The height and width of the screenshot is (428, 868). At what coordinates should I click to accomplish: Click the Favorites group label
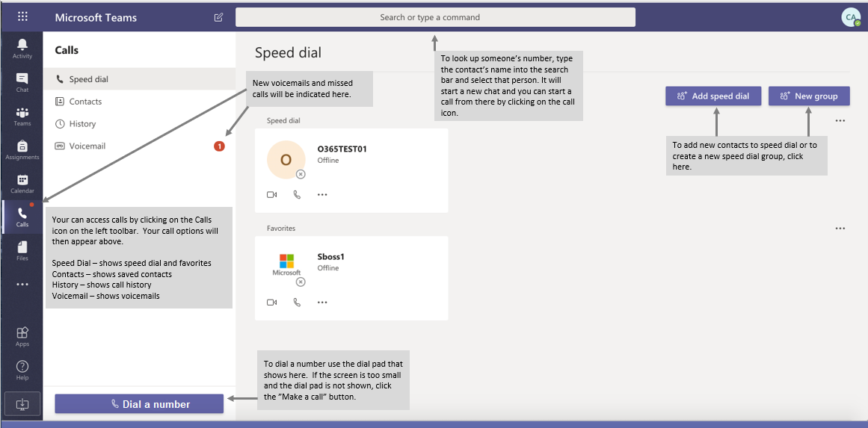281,228
